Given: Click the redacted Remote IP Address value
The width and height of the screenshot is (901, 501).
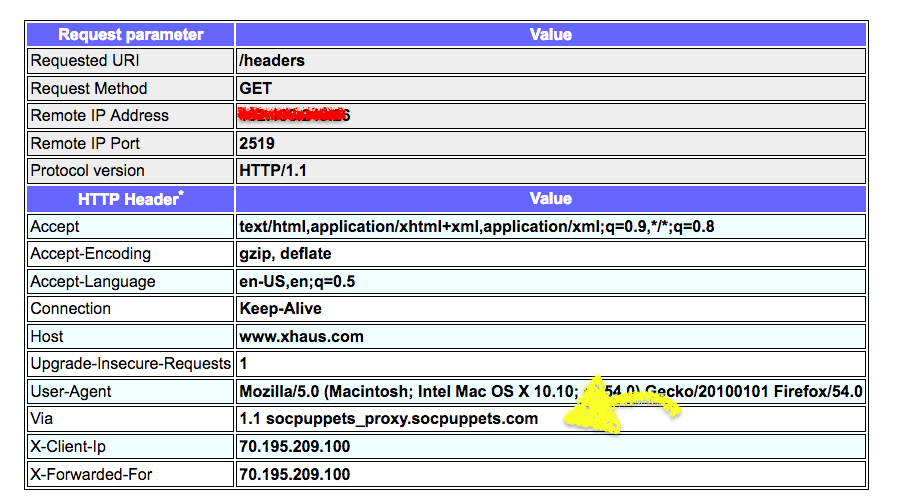Looking at the screenshot, I should point(550,116).
